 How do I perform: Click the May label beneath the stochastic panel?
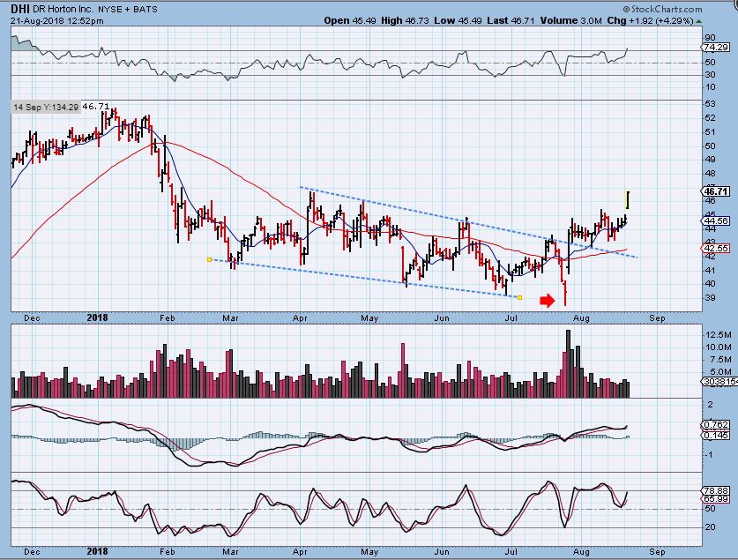(x=369, y=551)
